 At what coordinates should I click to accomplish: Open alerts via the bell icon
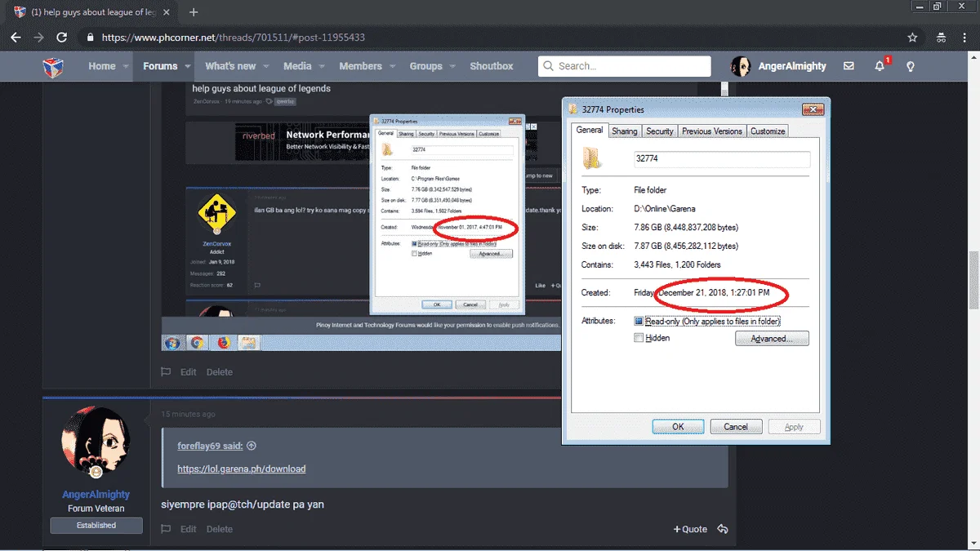click(880, 66)
